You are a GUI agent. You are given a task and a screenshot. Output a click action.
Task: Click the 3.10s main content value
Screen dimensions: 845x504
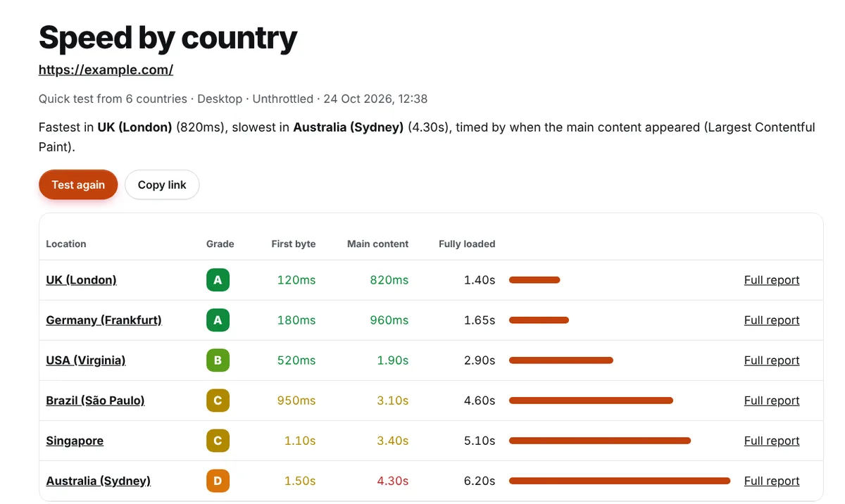pos(393,401)
